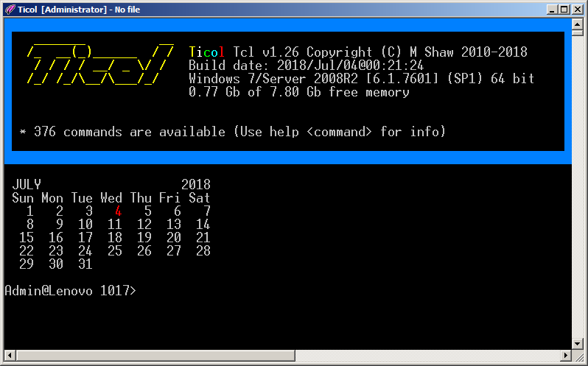The width and height of the screenshot is (588, 366).
Task: Click the 'Build date: 2018/Jul/04@00:21:24' line
Action: click(306, 66)
